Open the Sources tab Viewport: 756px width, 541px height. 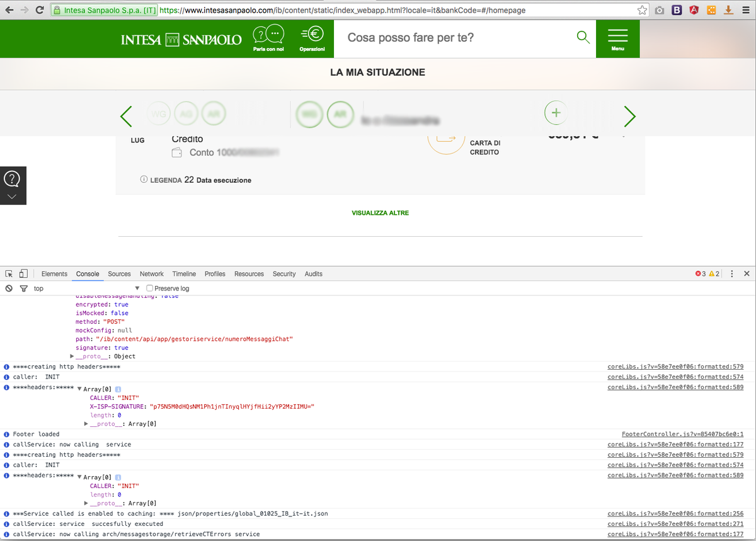119,274
